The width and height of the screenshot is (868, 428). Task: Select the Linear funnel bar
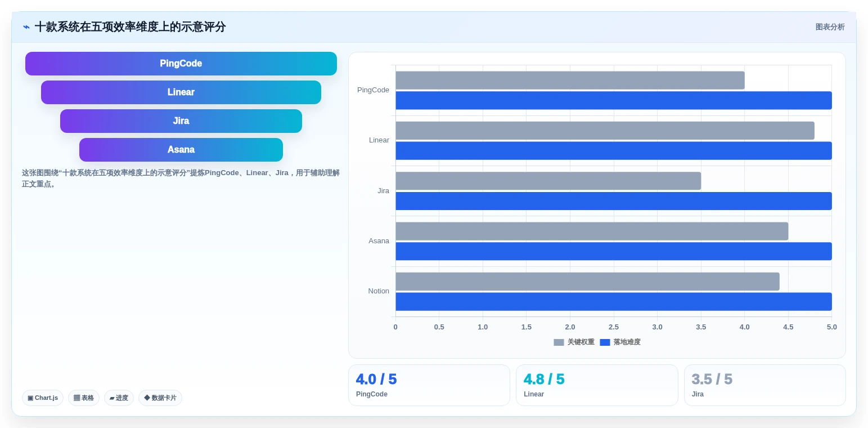point(181,92)
